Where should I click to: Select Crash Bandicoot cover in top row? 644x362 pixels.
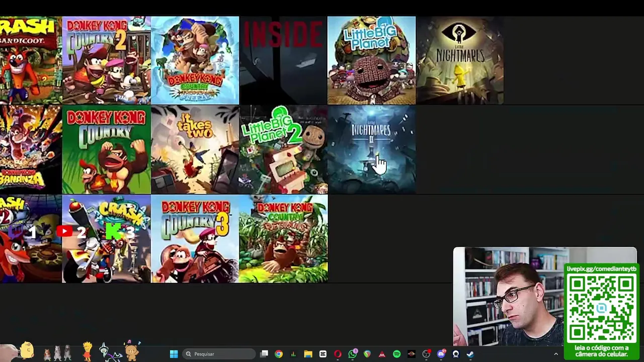point(31,60)
